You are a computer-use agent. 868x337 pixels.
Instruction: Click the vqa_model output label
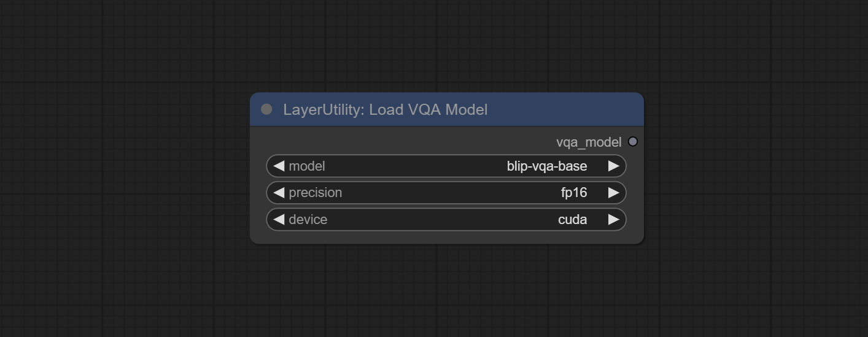click(x=588, y=142)
